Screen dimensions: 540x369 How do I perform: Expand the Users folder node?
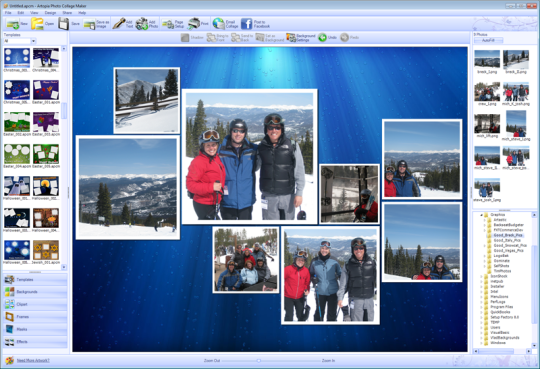pyautogui.click(x=481, y=328)
